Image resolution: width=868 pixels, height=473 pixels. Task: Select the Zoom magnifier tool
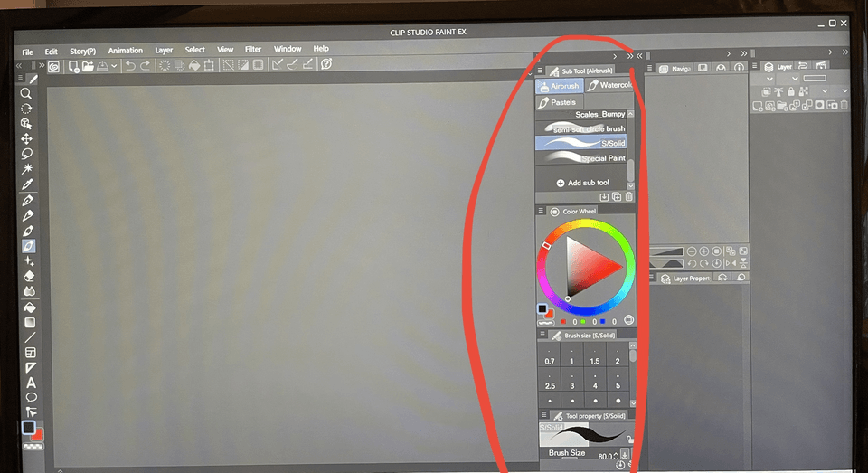pos(25,93)
